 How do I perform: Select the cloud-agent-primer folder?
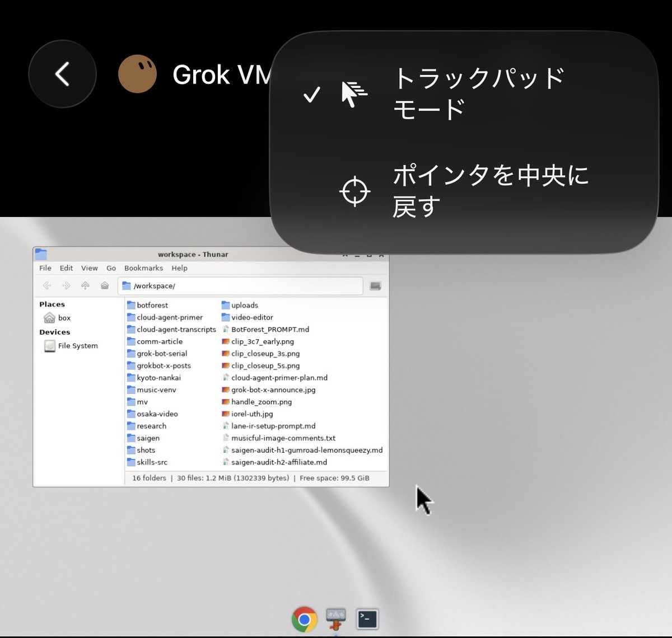[165, 317]
